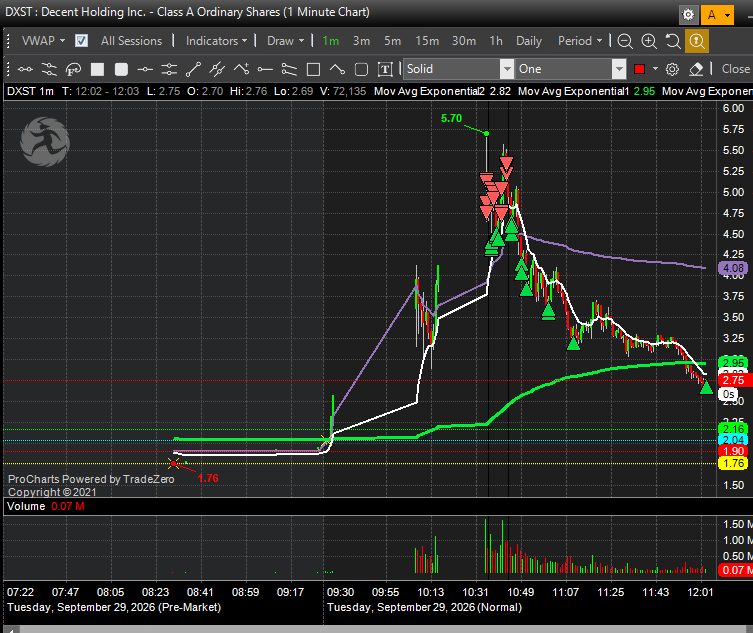Select the filled rectangle drawing tool
Image resolution: width=753 pixels, height=633 pixels.
click(x=97, y=70)
